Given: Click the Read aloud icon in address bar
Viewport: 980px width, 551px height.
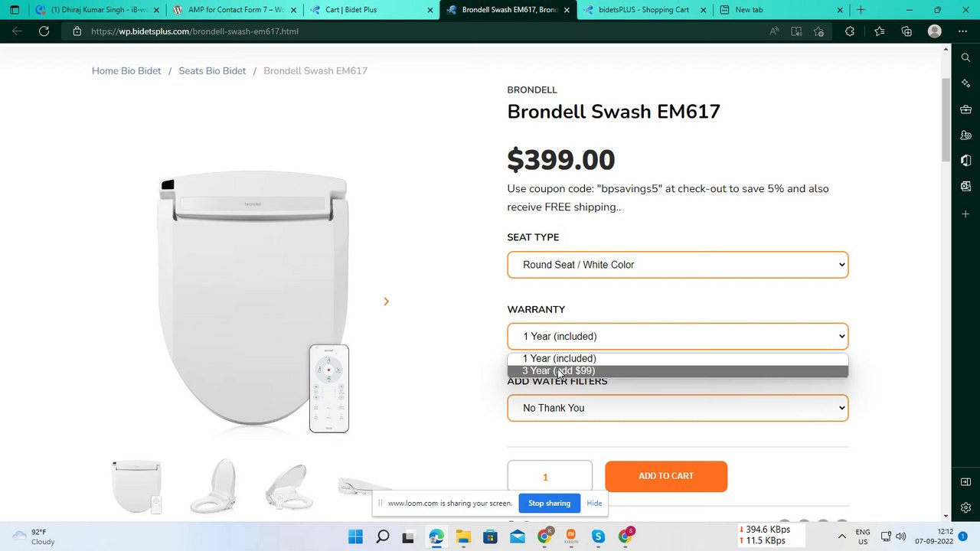Looking at the screenshot, I should 774,31.
